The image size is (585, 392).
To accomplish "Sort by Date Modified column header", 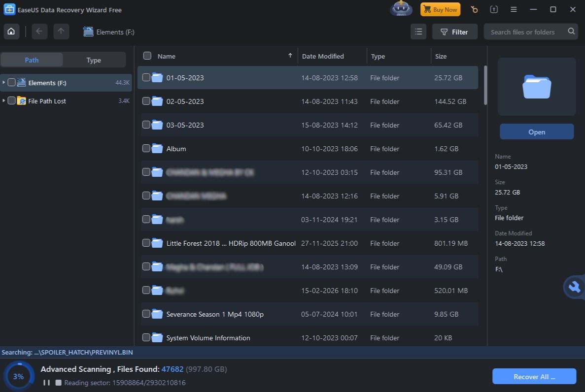I will [323, 56].
